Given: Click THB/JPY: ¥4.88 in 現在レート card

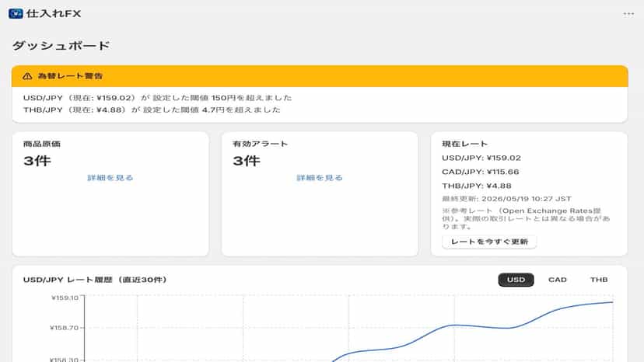Looking at the screenshot, I should [x=477, y=186].
